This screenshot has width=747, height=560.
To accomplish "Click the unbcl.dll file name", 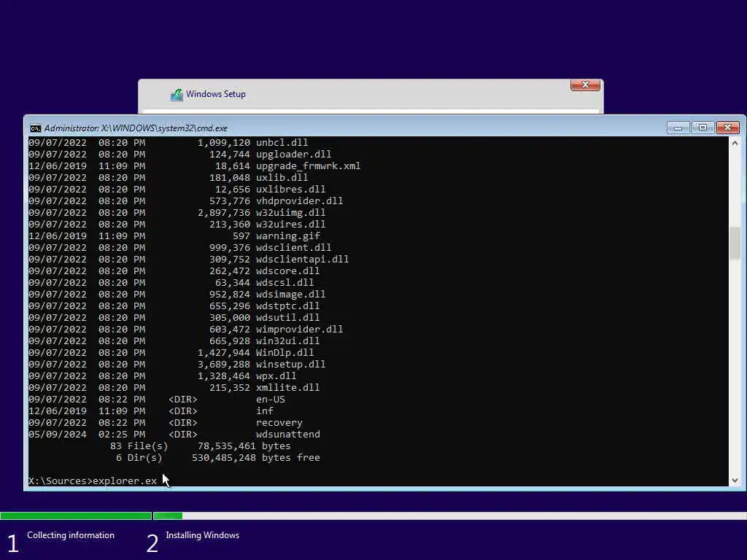I will (282, 142).
